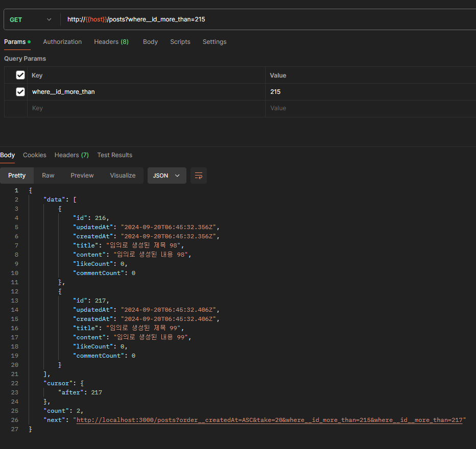Viewport: 476px width, 449px height.
Task: Click the empty Key placeholder field
Action: coord(146,108)
